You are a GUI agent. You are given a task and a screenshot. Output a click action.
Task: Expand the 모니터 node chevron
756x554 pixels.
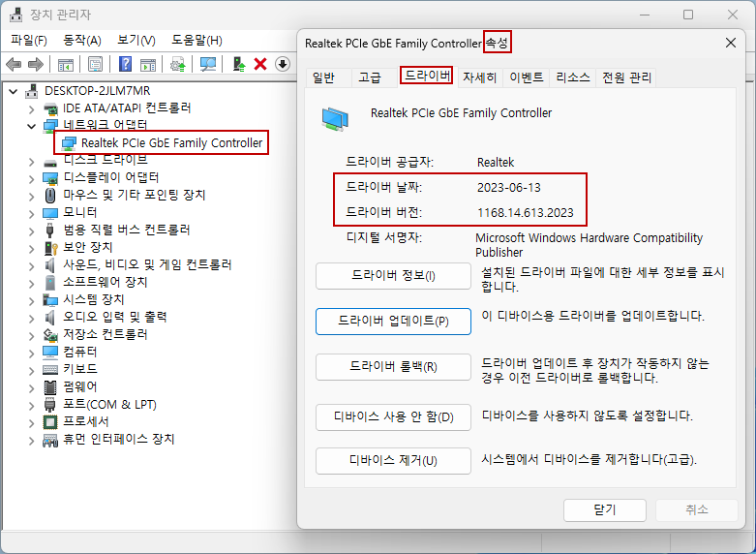tap(32, 214)
